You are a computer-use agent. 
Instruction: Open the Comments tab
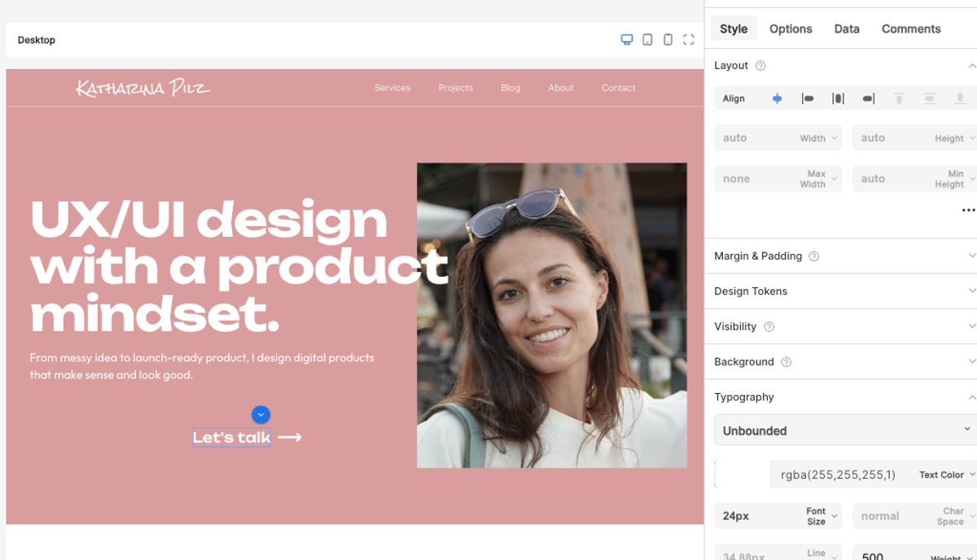pyautogui.click(x=911, y=28)
